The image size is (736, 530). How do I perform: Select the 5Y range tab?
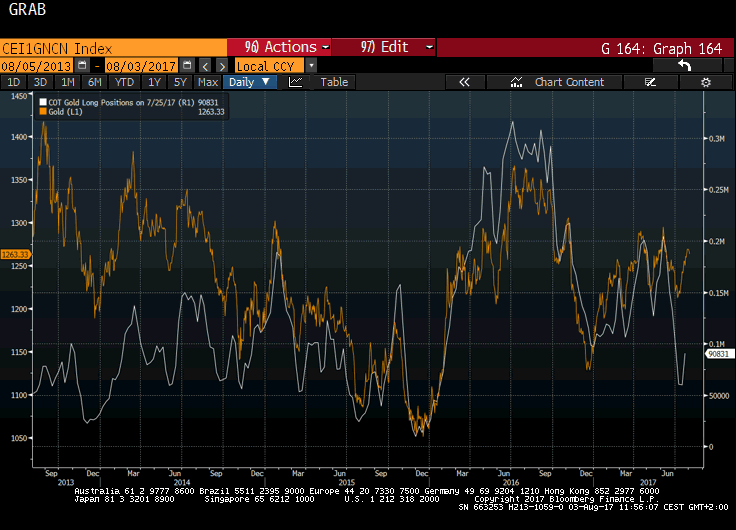[x=180, y=82]
